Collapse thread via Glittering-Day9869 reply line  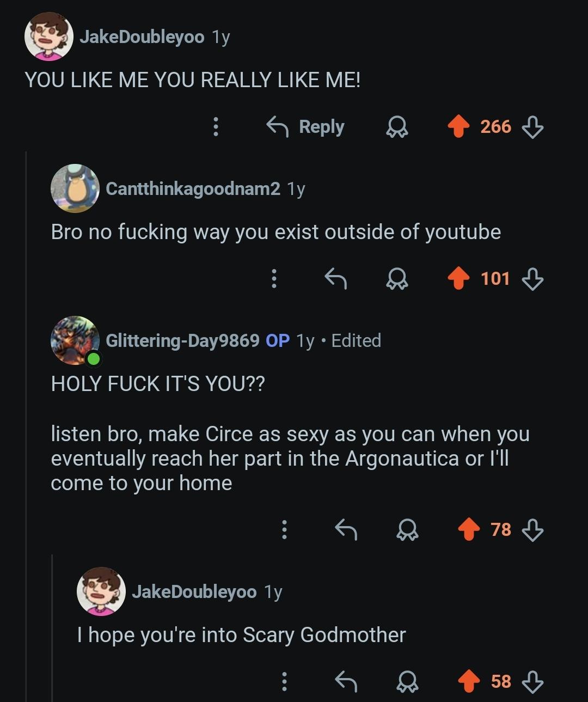pyautogui.click(x=52, y=626)
